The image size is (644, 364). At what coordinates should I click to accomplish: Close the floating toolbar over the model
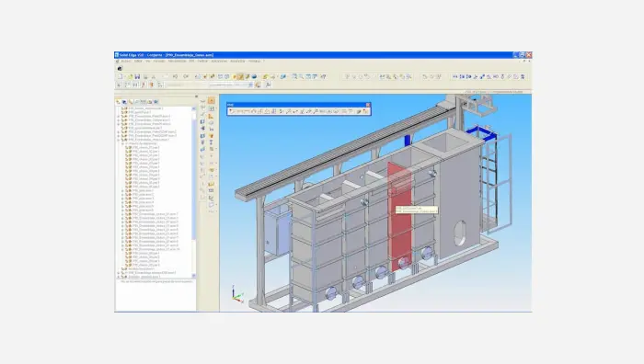[368, 105]
